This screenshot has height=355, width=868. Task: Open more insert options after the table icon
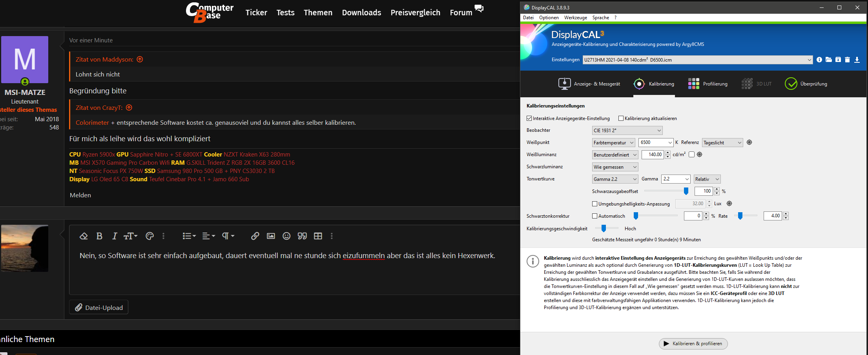tap(332, 236)
